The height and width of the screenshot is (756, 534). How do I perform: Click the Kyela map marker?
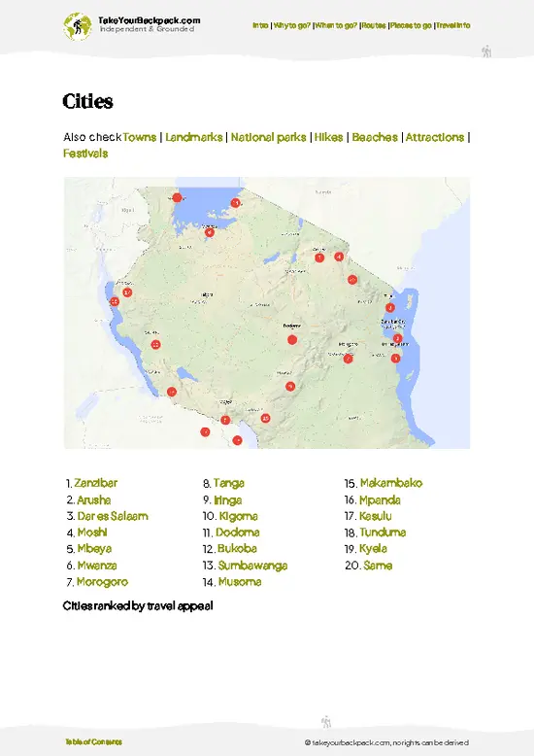[x=237, y=440]
